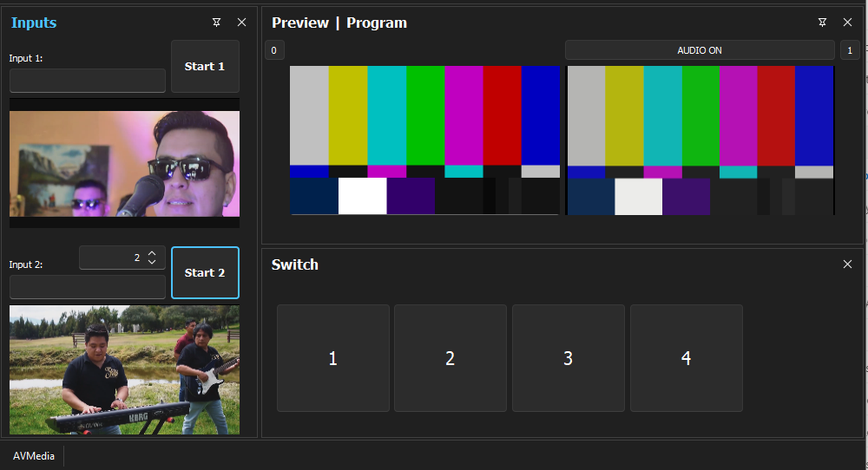Close the Inputs panel

[x=241, y=23]
